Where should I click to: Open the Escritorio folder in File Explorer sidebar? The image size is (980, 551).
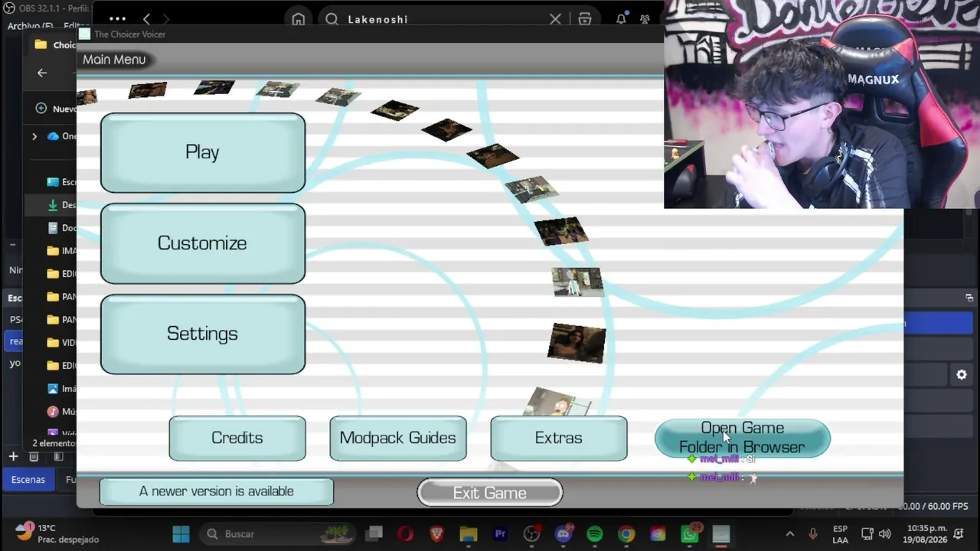coord(61,182)
